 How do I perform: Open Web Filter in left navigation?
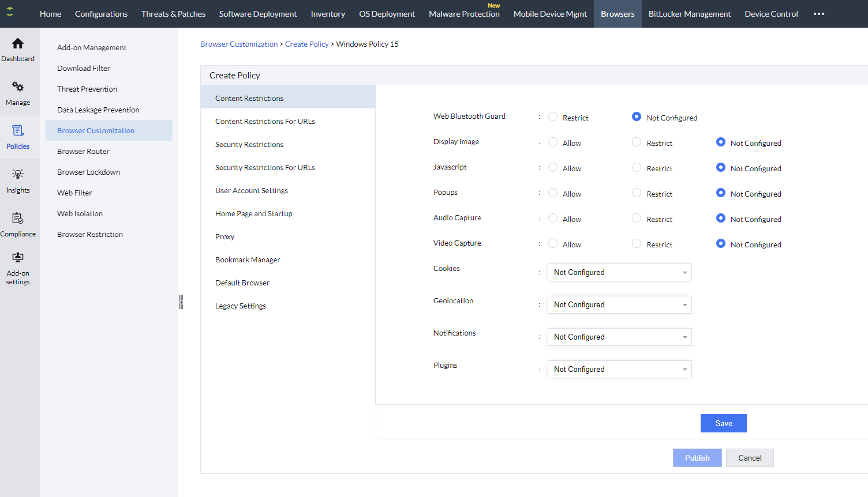tap(74, 193)
